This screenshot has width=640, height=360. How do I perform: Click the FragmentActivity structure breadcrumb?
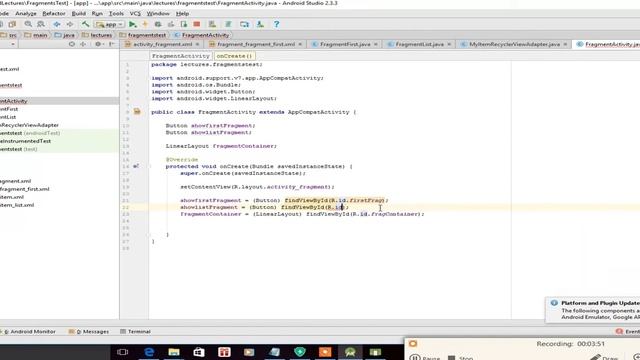181,56
